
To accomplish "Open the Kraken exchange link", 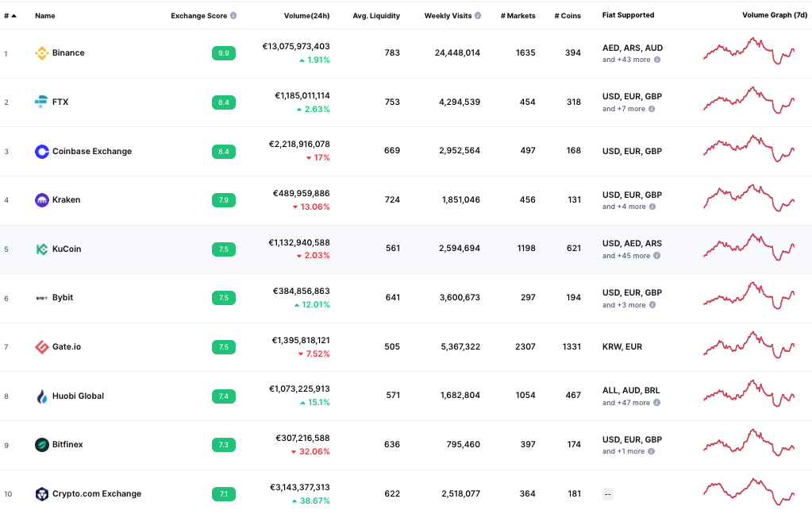I will [x=67, y=200].
